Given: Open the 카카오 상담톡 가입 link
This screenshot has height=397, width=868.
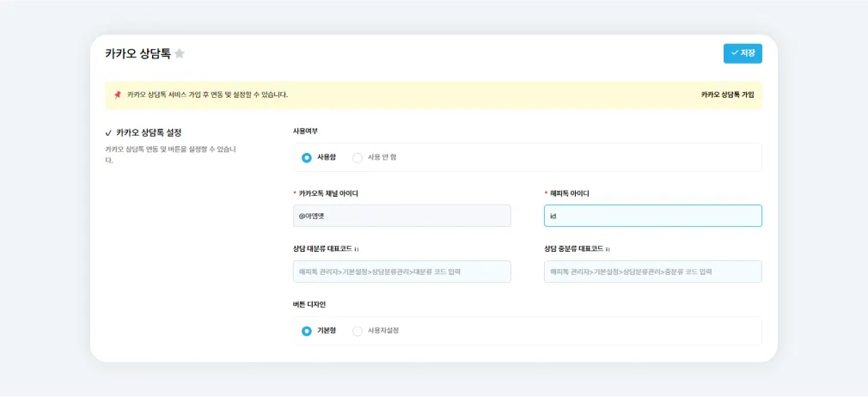Looking at the screenshot, I should click(727, 95).
